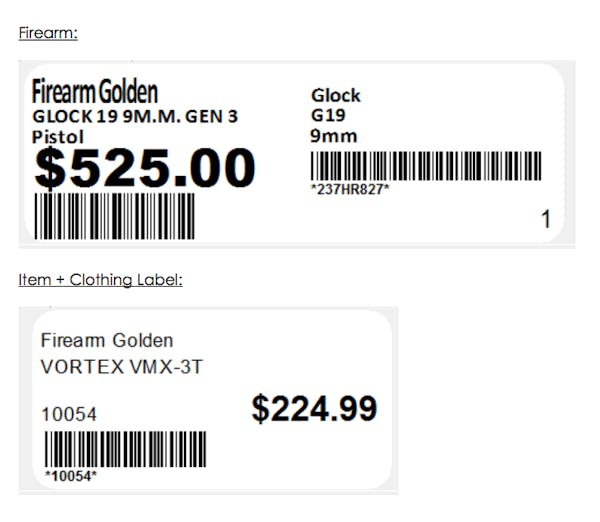This screenshot has height=522, width=600.
Task: Click the GLOCK 19 9M.M. GEN 3 description
Action: [x=135, y=116]
